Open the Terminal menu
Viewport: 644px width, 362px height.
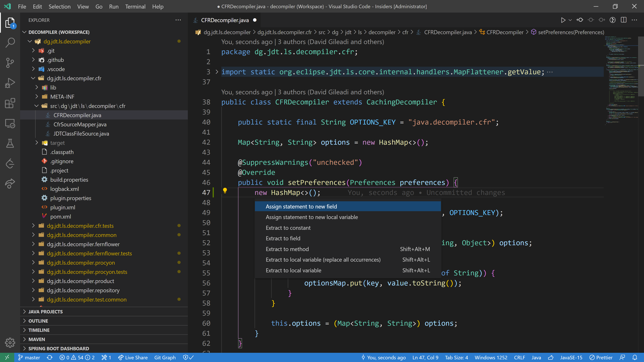tap(135, 7)
